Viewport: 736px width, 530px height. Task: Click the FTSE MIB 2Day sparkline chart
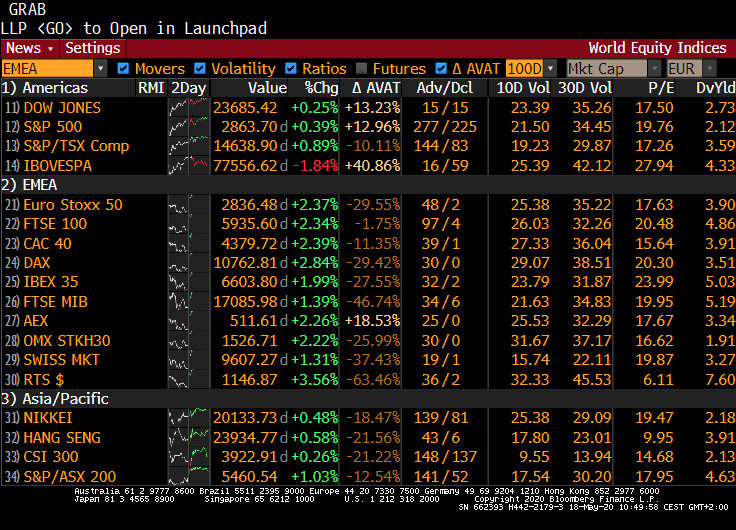click(189, 302)
